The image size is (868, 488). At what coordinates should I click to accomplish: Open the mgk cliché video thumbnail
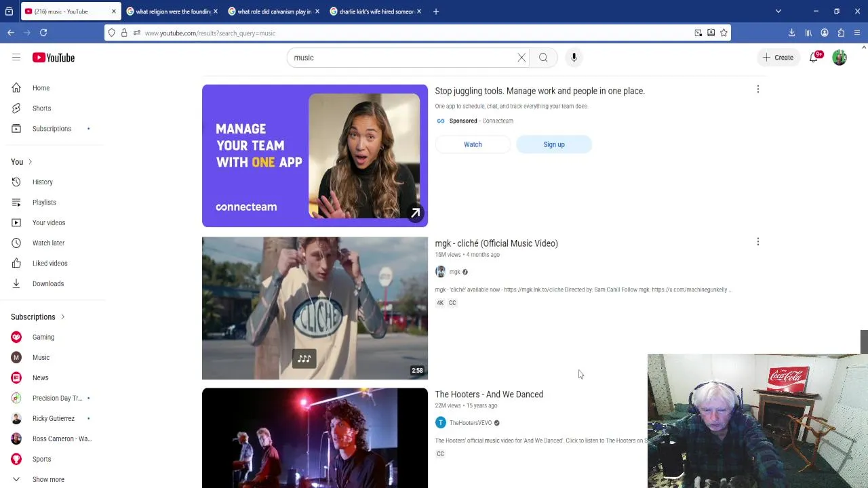[315, 308]
